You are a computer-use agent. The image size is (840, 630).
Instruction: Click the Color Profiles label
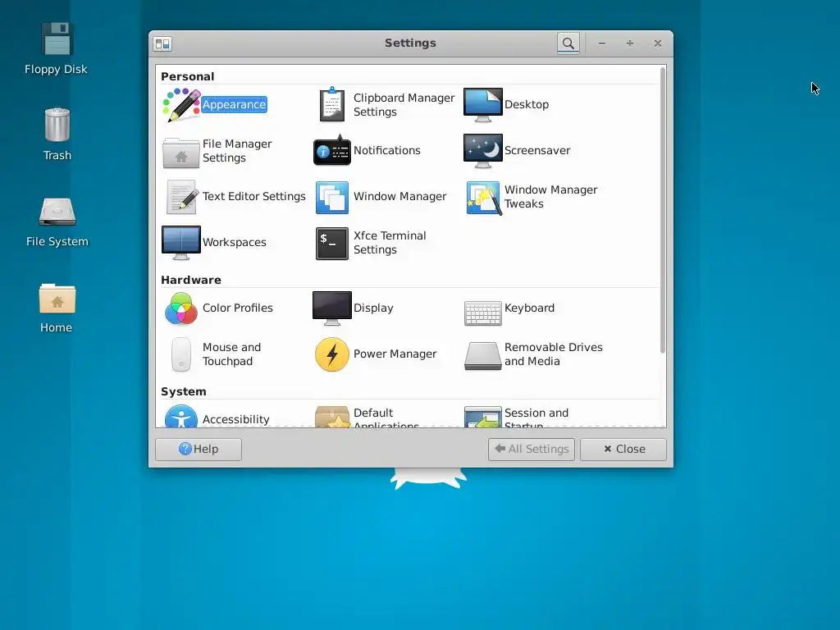click(x=237, y=308)
